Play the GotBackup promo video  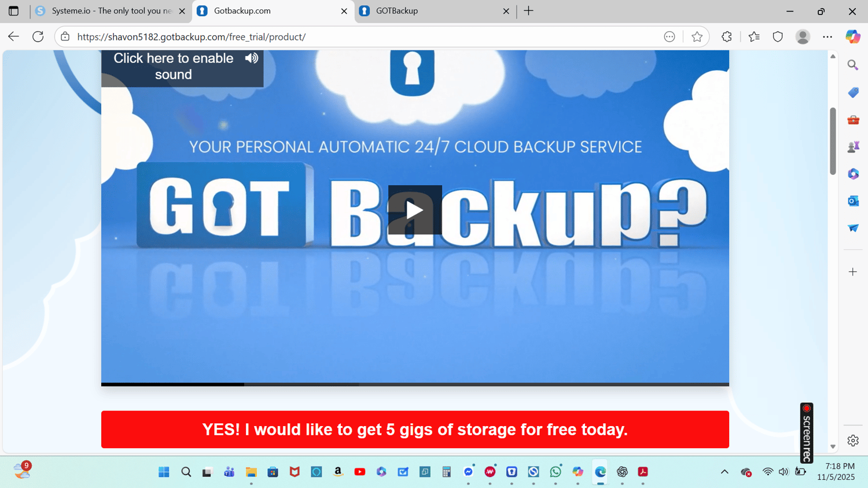[415, 210]
